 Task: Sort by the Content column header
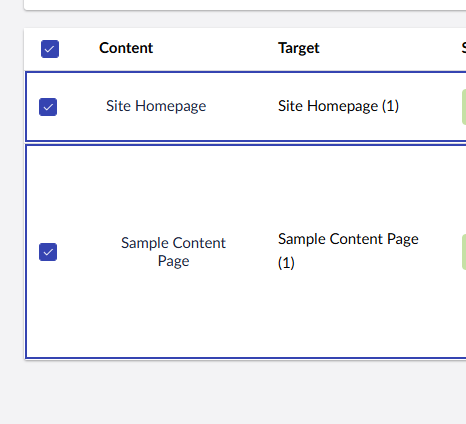[126, 48]
